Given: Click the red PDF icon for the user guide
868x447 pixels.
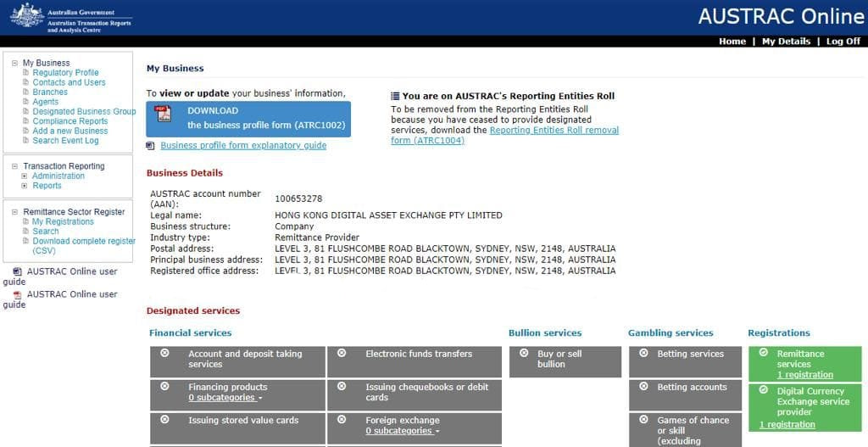Looking at the screenshot, I should [x=17, y=294].
